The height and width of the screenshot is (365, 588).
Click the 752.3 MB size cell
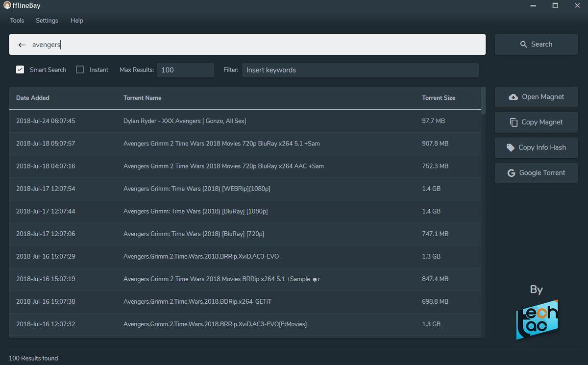(435, 166)
